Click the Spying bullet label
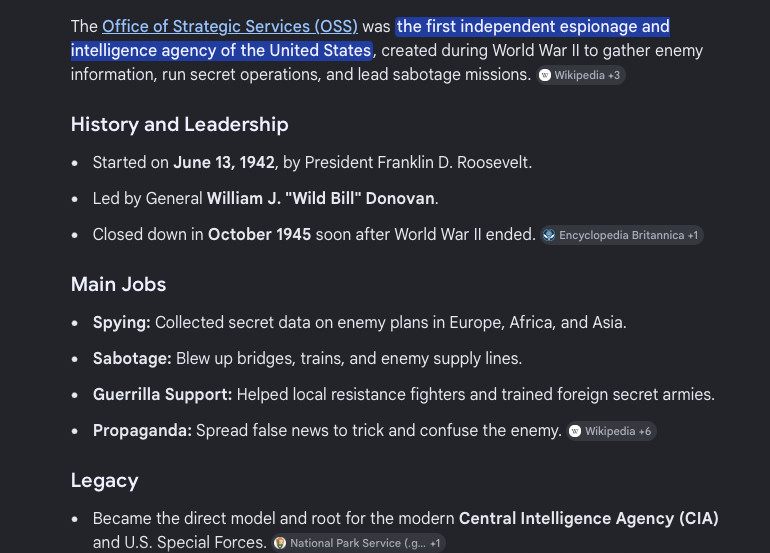Viewport: 770px width, 553px height. click(x=122, y=323)
